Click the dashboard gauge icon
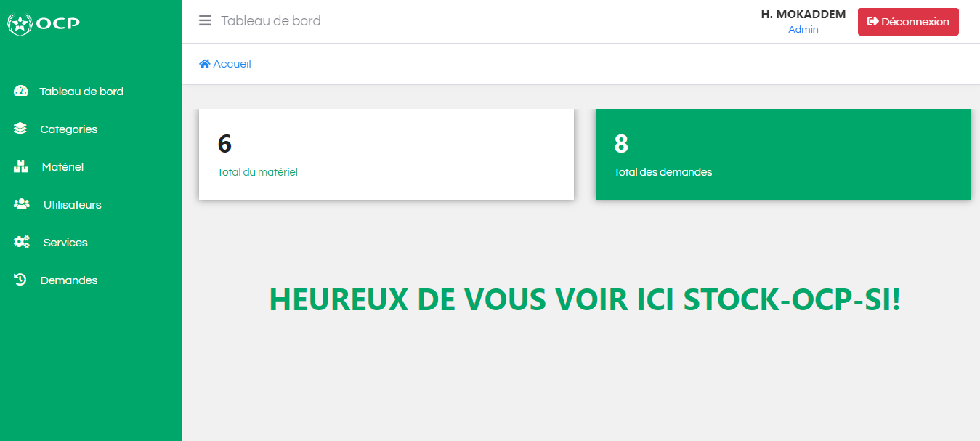The height and width of the screenshot is (441, 980). pos(21,91)
